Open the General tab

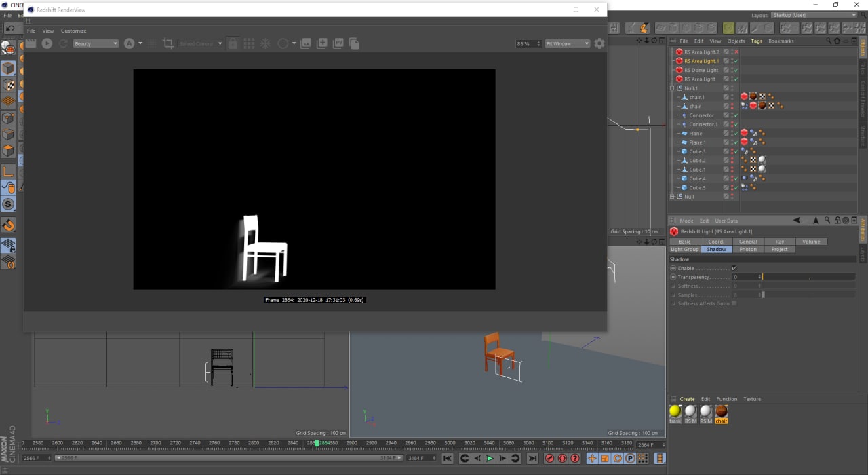pos(748,242)
